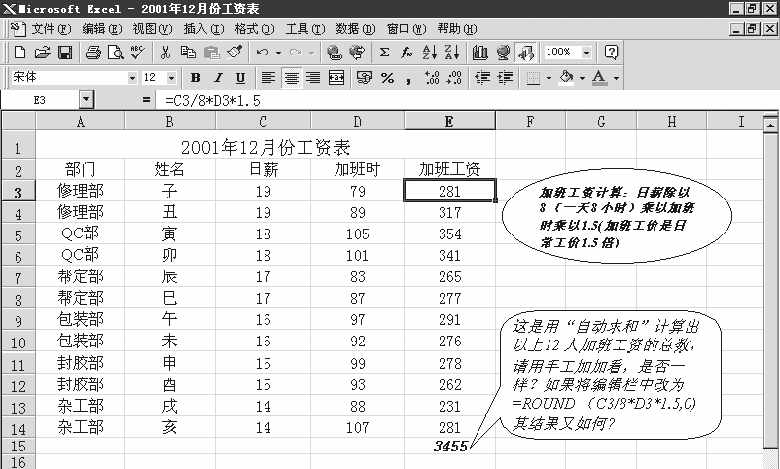
Task: Copy selection with copy icon
Action: pyautogui.click(x=188, y=52)
